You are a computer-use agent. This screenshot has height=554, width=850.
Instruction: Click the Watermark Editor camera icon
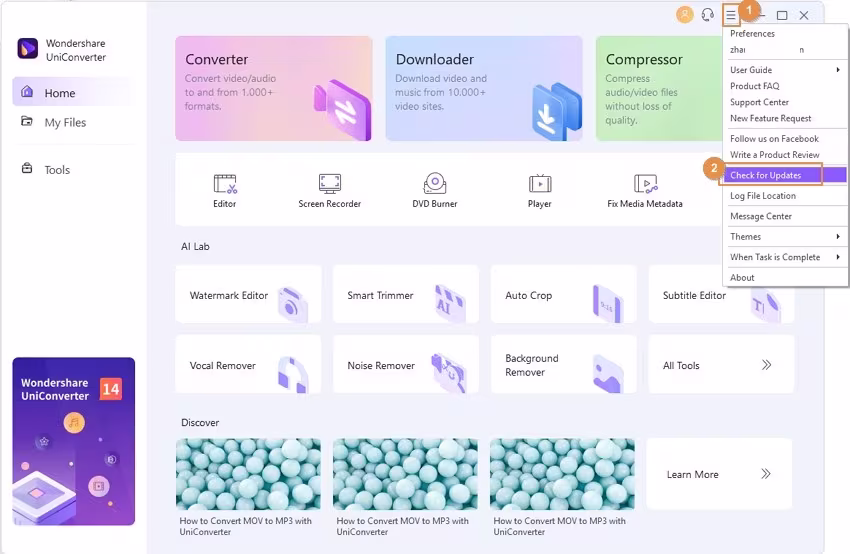[x=293, y=304]
